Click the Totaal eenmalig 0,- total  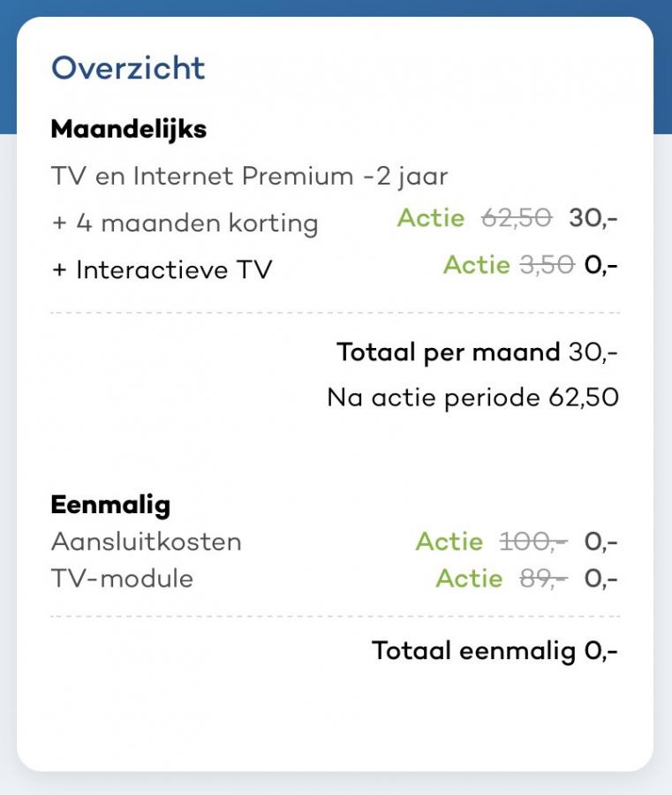coord(495,650)
